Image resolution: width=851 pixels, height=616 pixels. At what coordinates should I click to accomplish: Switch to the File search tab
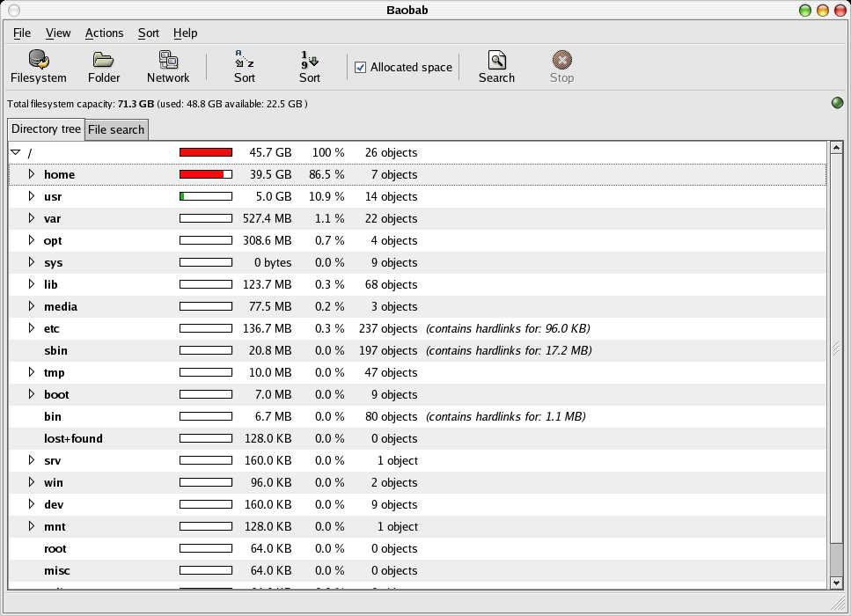(116, 129)
